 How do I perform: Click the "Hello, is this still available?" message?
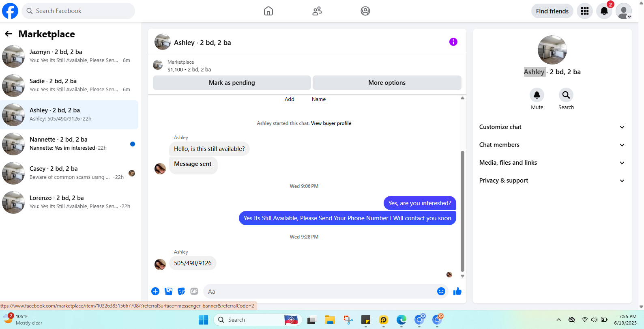tap(209, 149)
